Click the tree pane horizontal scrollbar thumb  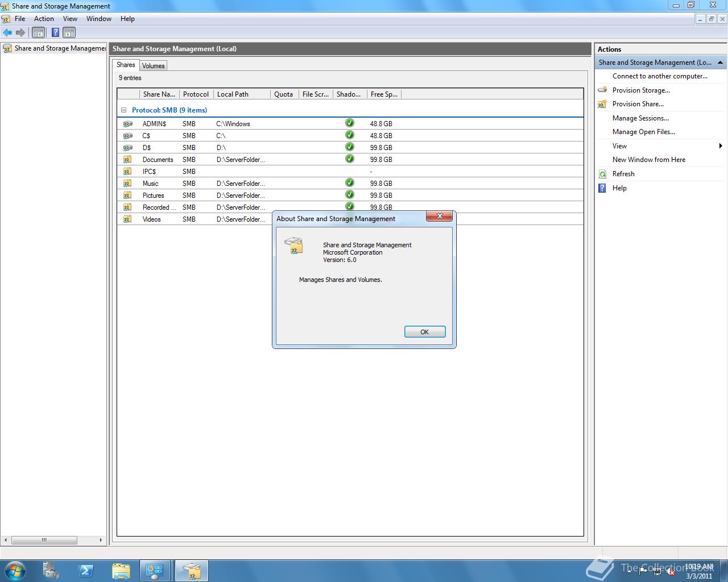tap(44, 540)
